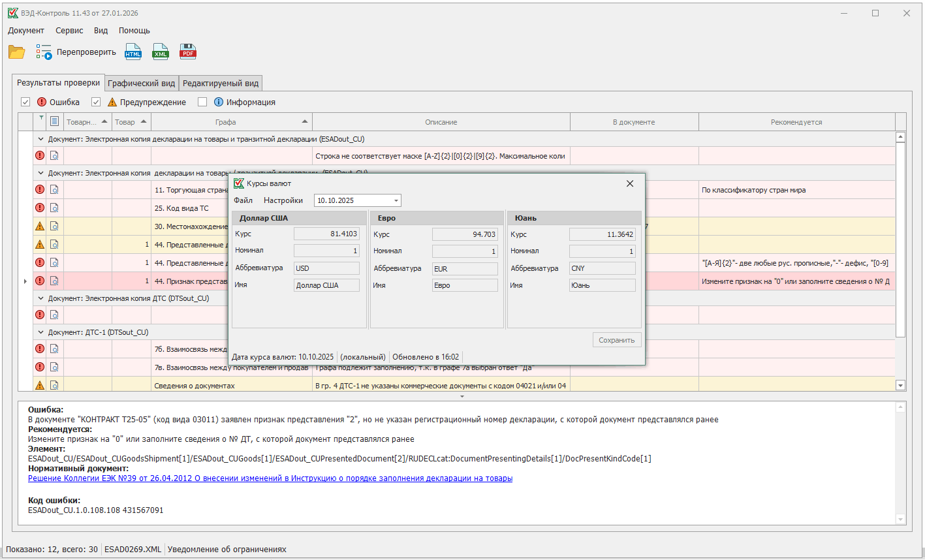Open the Сервис menu
This screenshot has height=560, width=925.
(x=69, y=31)
